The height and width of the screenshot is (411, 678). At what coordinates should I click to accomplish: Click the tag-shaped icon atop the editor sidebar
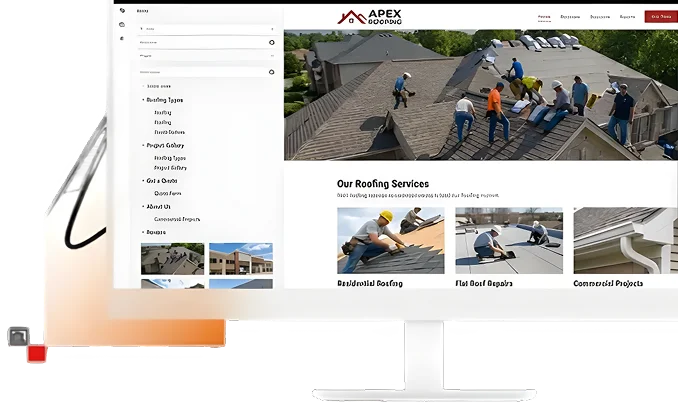click(122, 10)
